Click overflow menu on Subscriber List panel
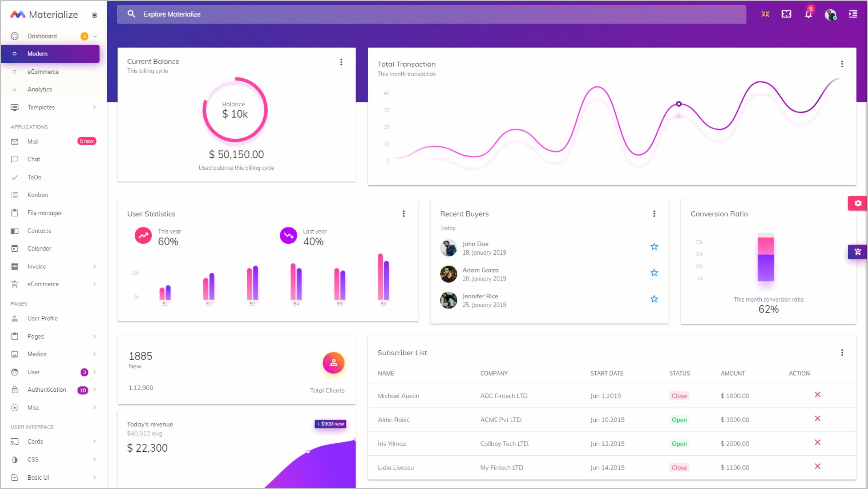The width and height of the screenshot is (868, 489). (842, 352)
